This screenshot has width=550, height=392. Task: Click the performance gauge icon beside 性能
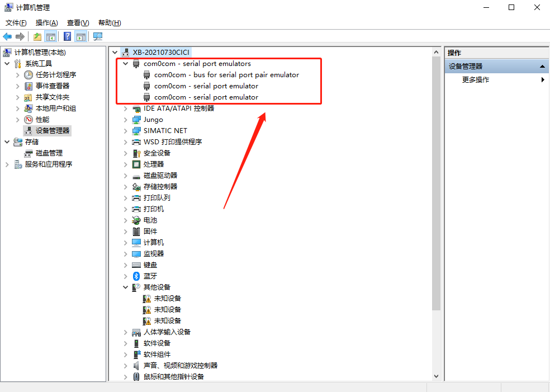pyautogui.click(x=29, y=120)
